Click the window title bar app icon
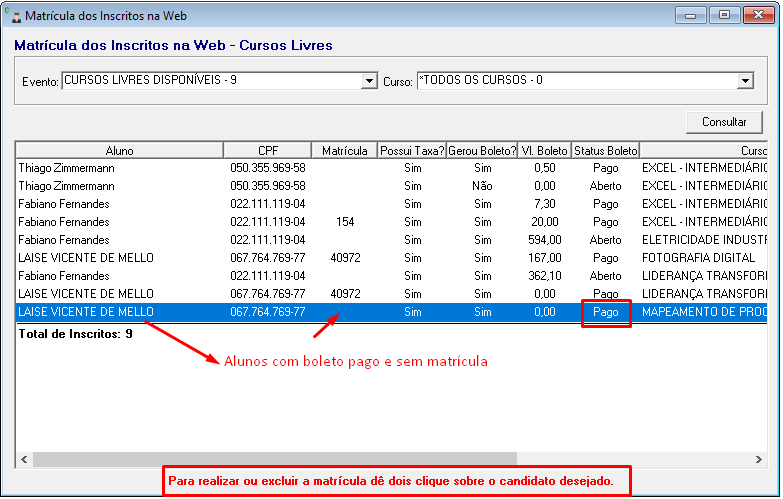 [x=14, y=15]
